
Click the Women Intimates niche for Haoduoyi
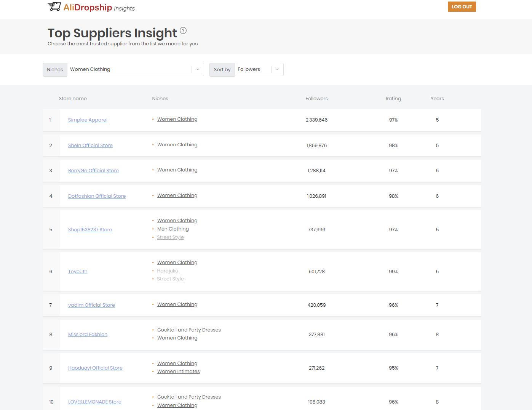[x=178, y=371]
